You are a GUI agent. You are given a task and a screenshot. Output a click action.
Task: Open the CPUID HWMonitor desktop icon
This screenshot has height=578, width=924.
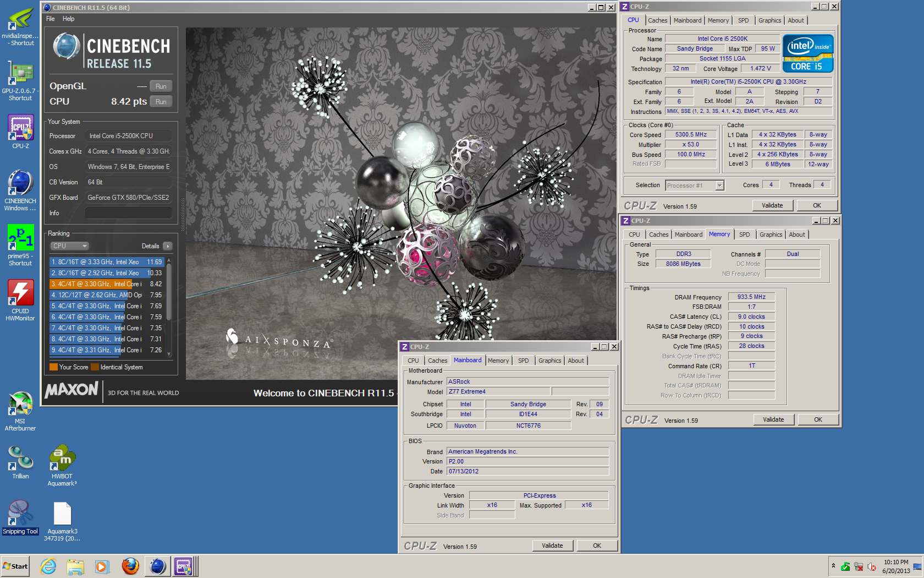(20, 301)
